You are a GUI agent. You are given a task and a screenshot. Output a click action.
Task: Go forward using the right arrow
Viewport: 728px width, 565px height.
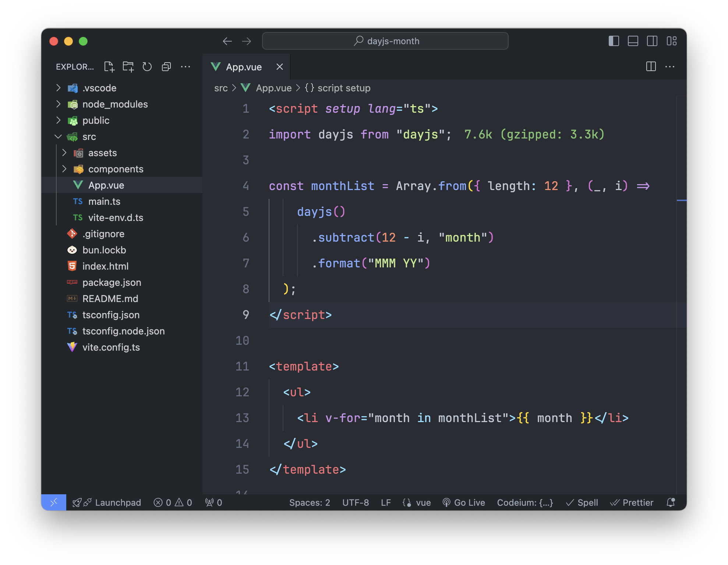click(247, 41)
